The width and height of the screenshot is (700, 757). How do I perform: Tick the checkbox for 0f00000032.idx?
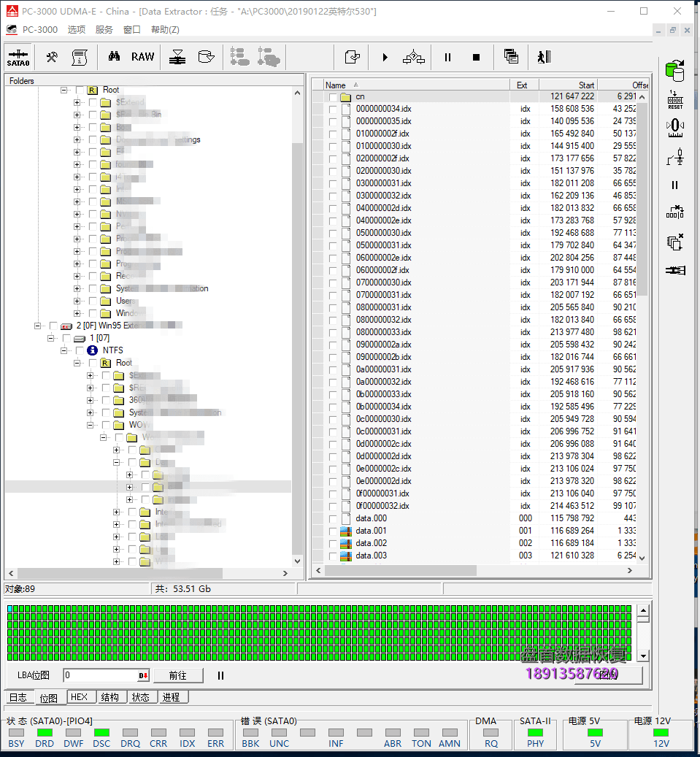(333, 507)
